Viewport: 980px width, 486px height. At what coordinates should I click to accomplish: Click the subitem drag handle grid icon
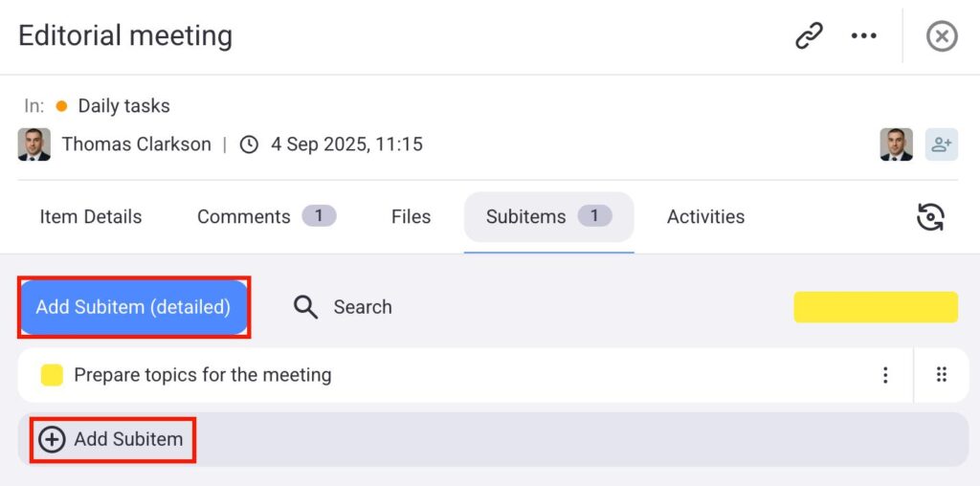click(x=941, y=375)
